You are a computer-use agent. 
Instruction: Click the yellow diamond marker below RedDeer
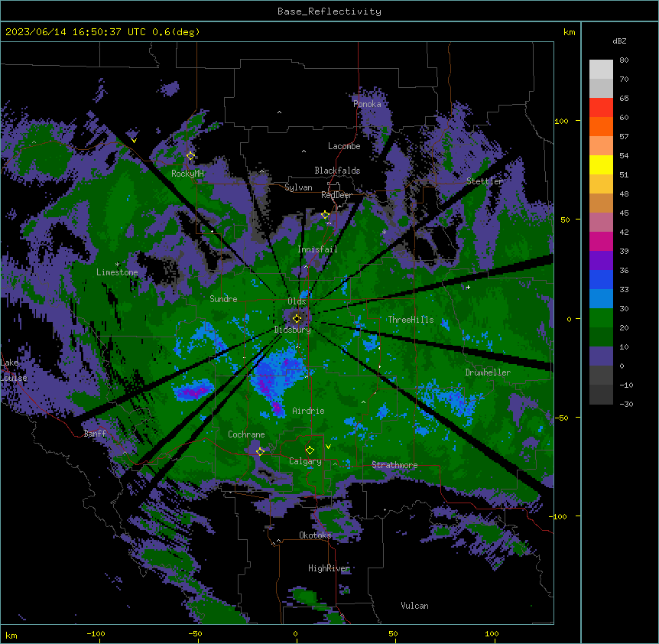(x=325, y=215)
